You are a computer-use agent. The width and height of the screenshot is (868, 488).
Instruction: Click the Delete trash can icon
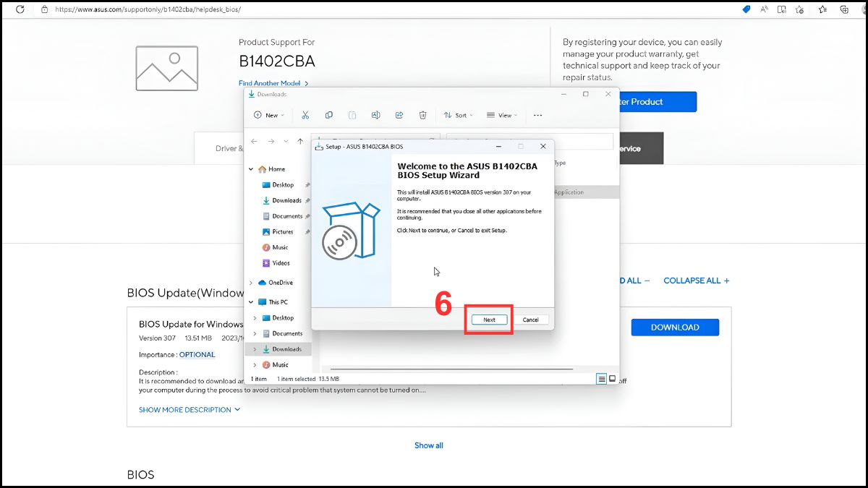pos(422,115)
